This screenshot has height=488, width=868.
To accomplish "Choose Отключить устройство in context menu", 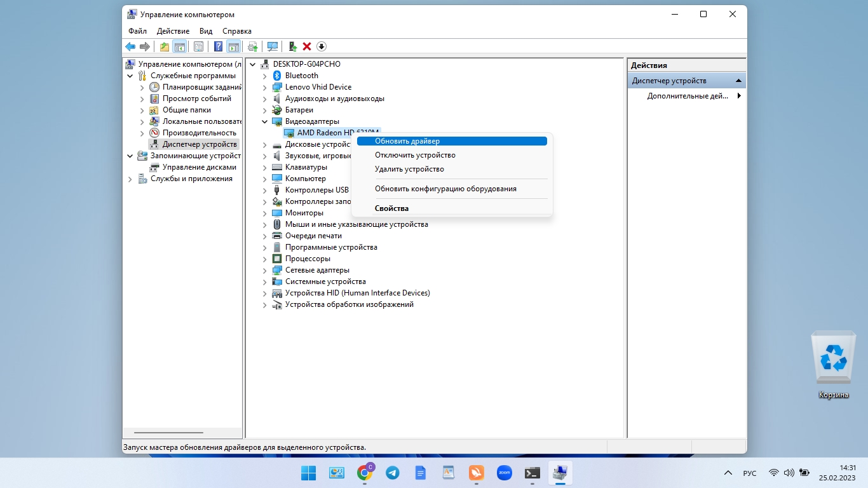I will pos(452,155).
